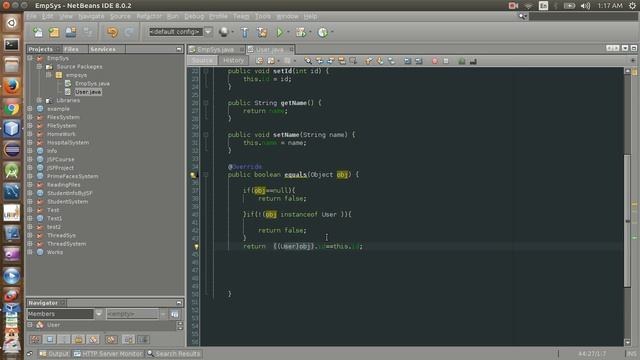Toggle Bookmark in the editor toolbar

[x=391, y=61]
